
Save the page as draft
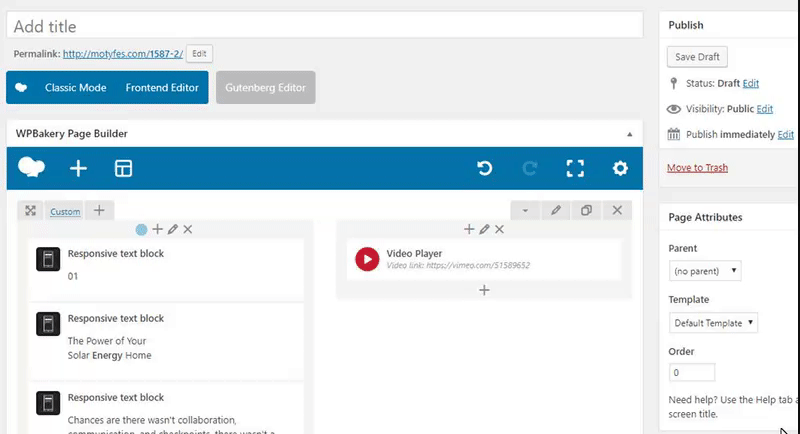697,57
